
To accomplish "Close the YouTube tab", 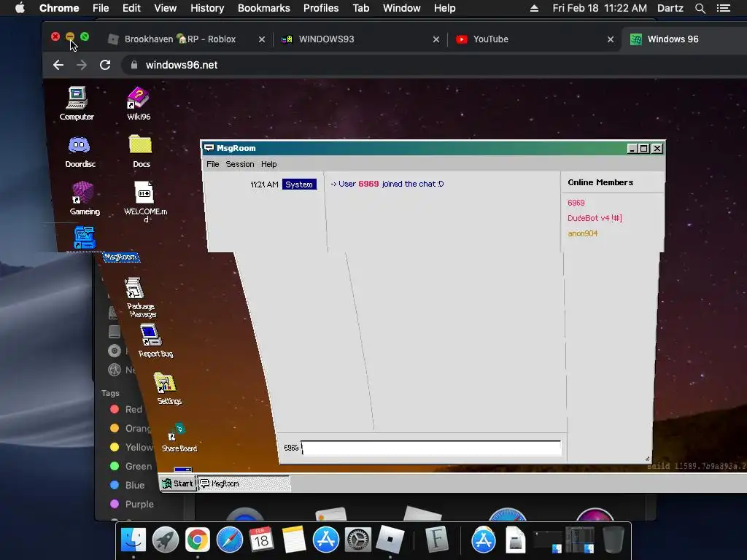I will (x=611, y=39).
